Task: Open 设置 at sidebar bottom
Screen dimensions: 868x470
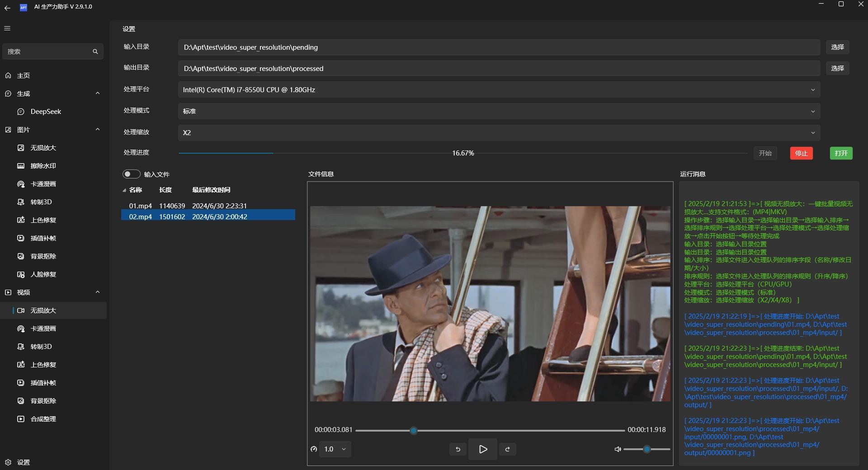Action: 53,462
